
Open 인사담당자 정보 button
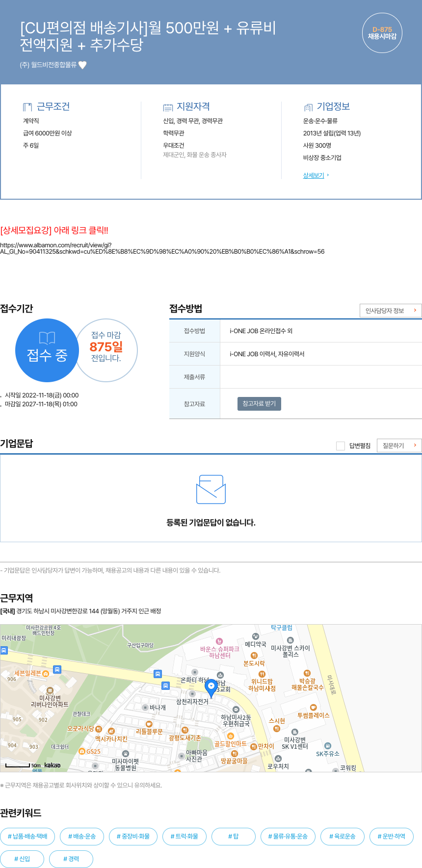pyautogui.click(x=391, y=311)
